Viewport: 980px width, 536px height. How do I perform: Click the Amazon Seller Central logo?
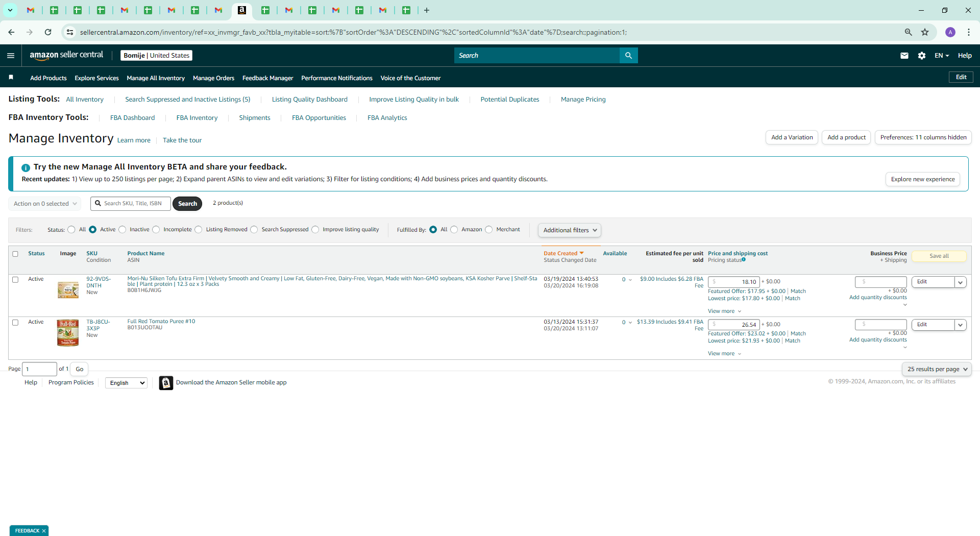tap(66, 55)
